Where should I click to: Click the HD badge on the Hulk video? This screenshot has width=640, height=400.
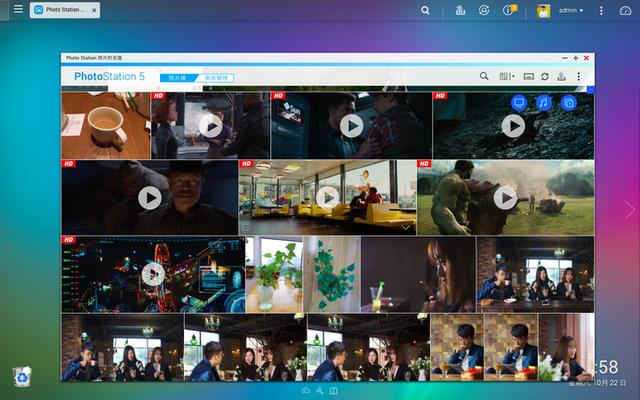(424, 164)
